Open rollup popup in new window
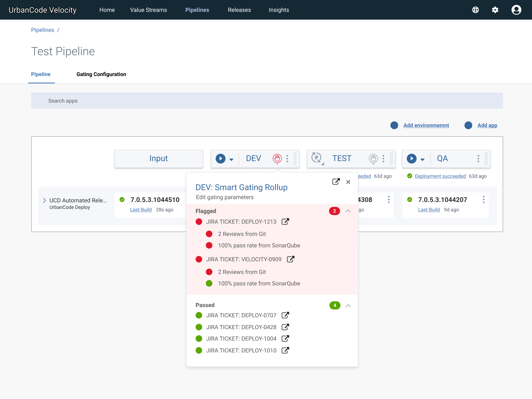The image size is (532, 399). 336,182
